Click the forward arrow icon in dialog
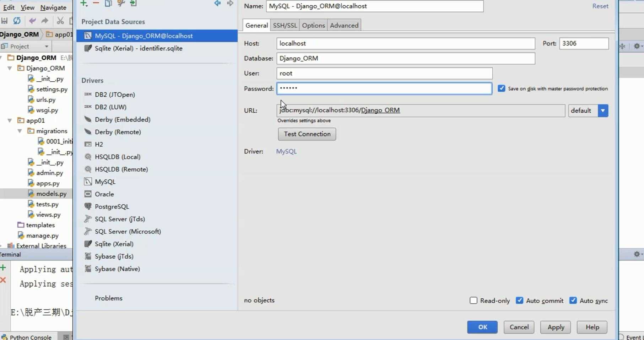Screen dimensions: 644x340 (230, 3)
